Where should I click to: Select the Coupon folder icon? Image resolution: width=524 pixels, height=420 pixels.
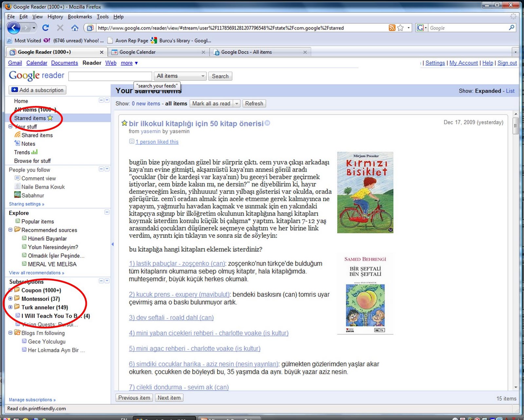click(17, 290)
